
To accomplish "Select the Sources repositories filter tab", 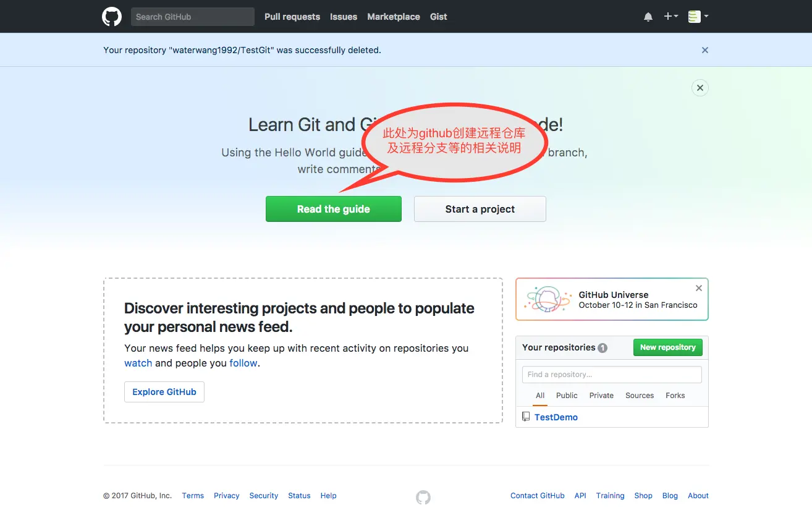I will [x=640, y=396].
